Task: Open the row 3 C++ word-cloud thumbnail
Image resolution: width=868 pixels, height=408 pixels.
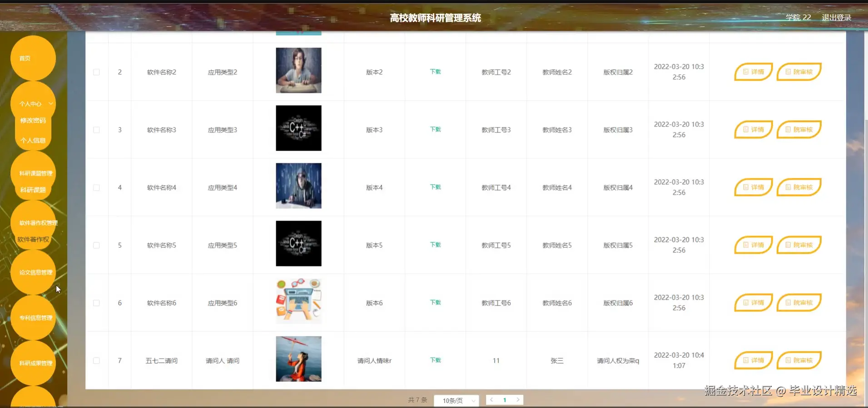Action: [x=298, y=128]
